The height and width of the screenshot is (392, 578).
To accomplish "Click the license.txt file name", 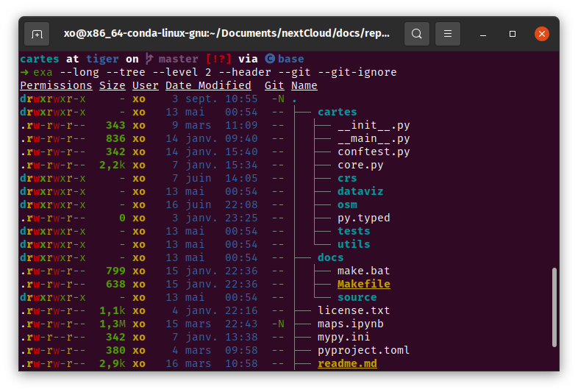I will (x=354, y=310).
